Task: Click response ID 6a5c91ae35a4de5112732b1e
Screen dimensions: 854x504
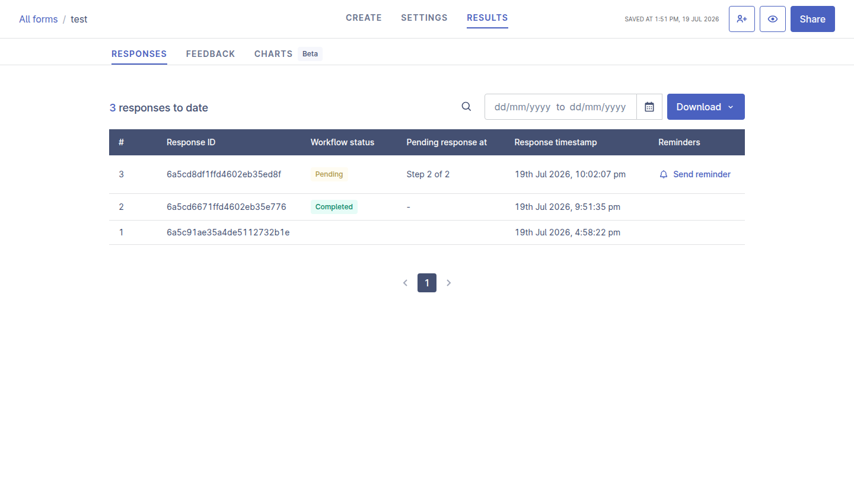Action: 228,232
